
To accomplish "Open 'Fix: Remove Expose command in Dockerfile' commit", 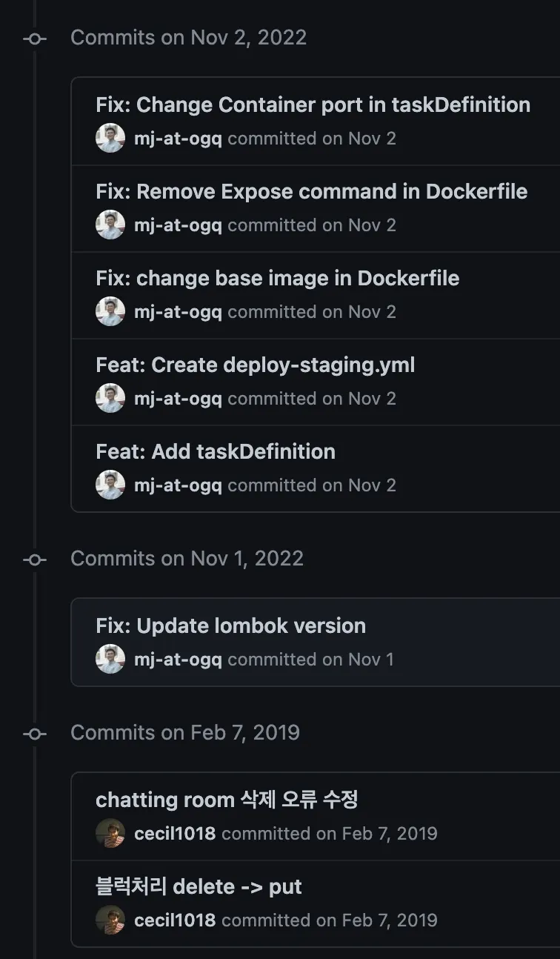I will [x=311, y=192].
